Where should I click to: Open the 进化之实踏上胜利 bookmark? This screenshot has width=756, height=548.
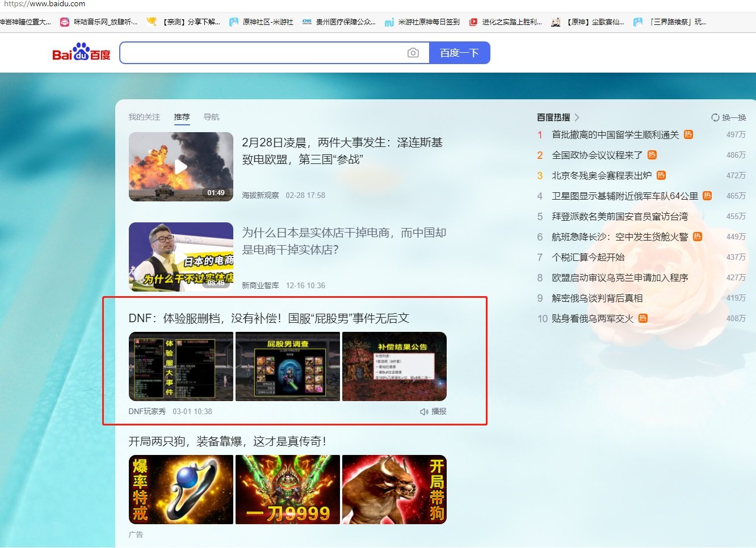click(x=506, y=22)
